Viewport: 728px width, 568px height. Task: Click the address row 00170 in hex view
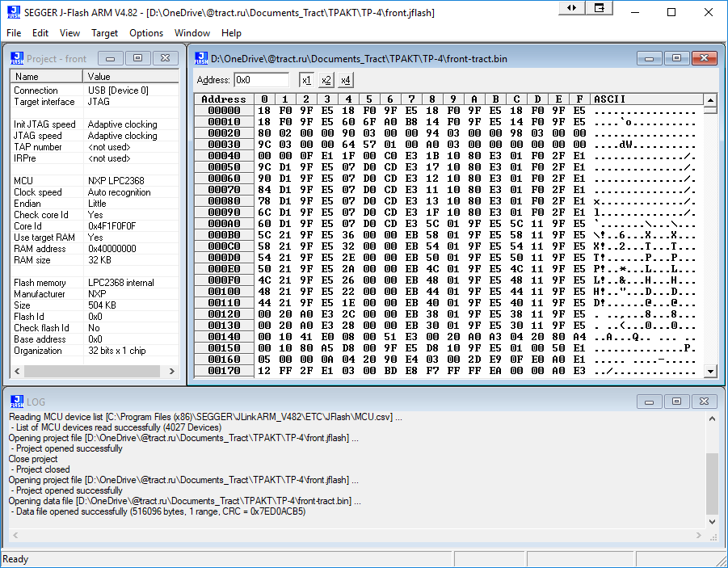[x=224, y=371]
